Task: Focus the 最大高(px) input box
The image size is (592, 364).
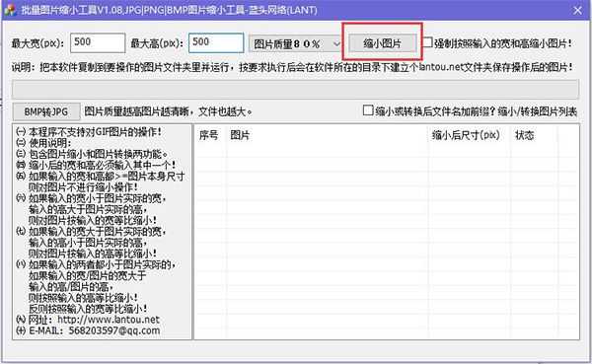Action: (x=216, y=42)
